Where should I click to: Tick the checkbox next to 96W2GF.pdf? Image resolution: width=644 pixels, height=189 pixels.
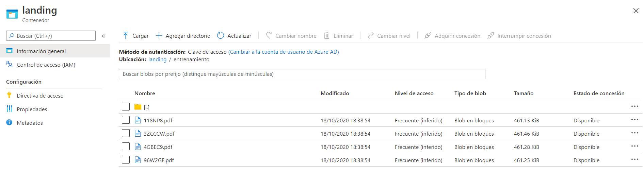[126, 160]
